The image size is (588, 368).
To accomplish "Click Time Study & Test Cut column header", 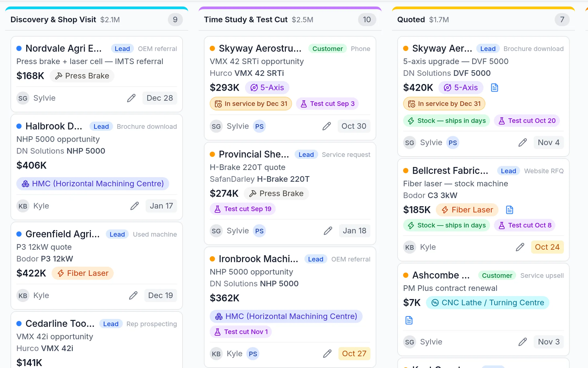I will click(290, 20).
